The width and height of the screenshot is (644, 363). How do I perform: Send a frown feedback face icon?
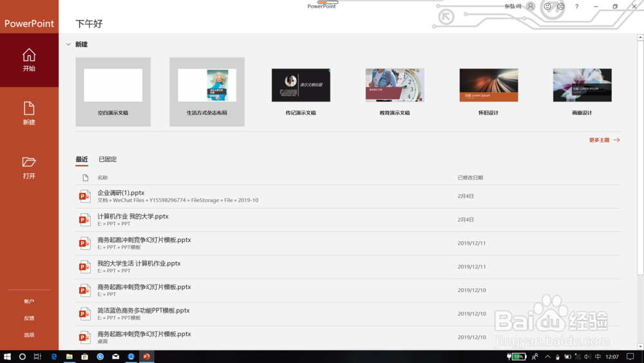point(561,6)
